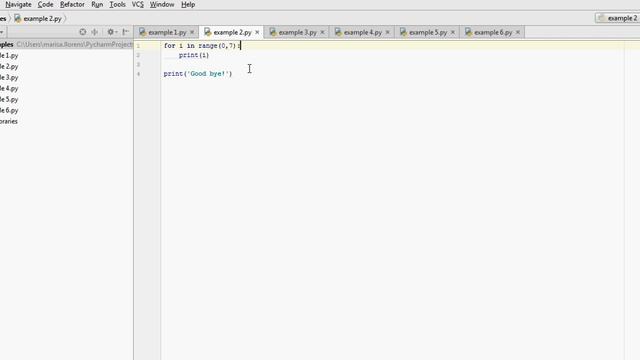Close the example 4.py tab

[387, 32]
